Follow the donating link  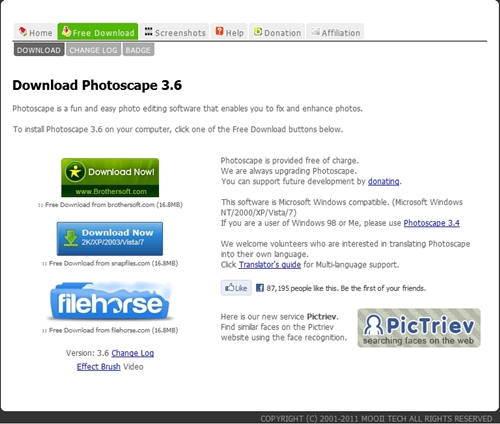pos(383,182)
